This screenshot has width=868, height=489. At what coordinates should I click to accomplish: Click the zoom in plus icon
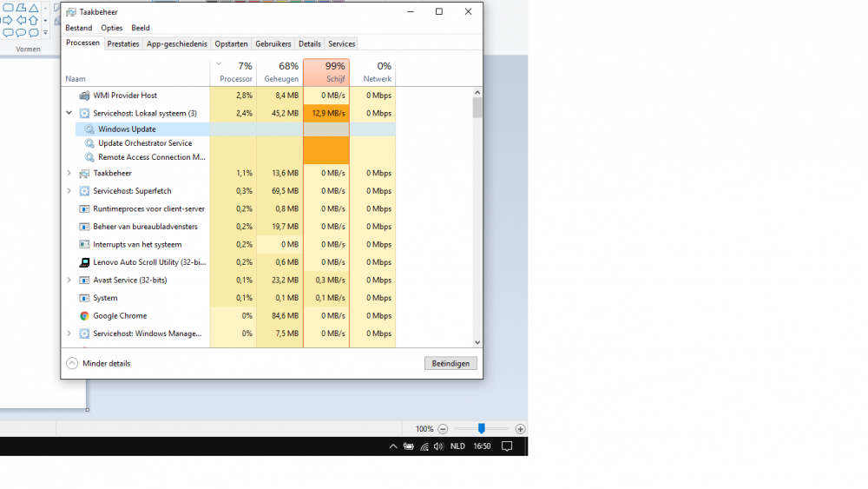(520, 429)
